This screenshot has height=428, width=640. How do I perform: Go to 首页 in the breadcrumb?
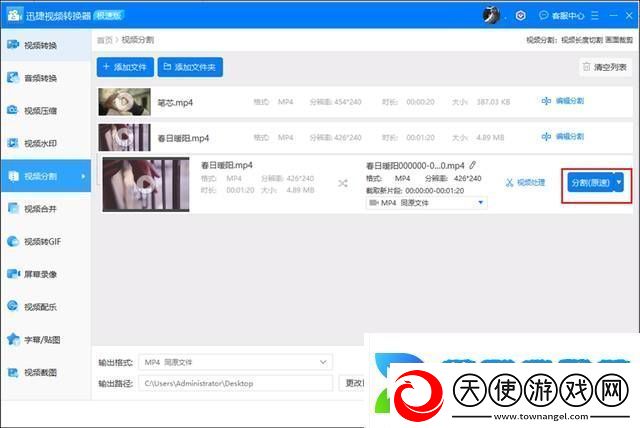coord(104,40)
